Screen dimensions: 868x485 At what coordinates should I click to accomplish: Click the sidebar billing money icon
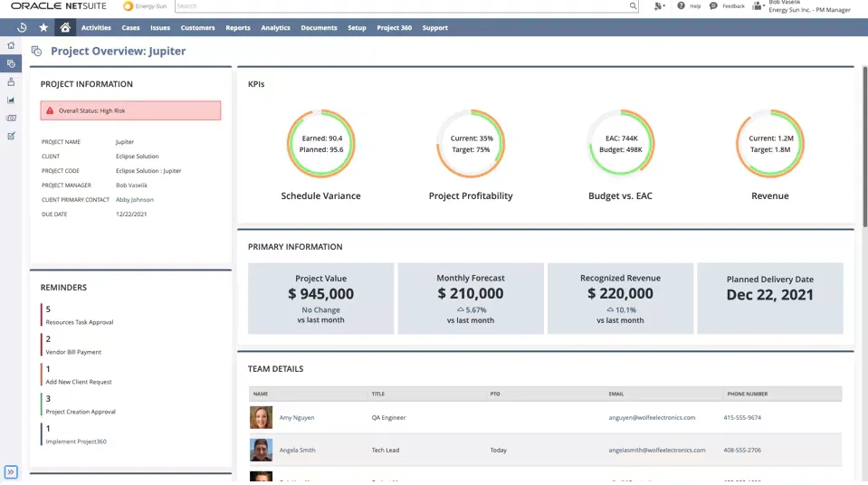11,118
